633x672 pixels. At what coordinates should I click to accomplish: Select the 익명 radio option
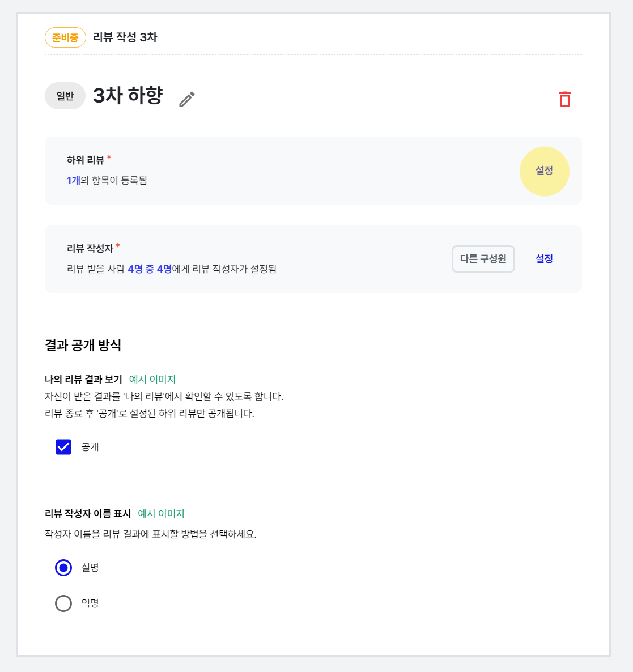click(63, 603)
